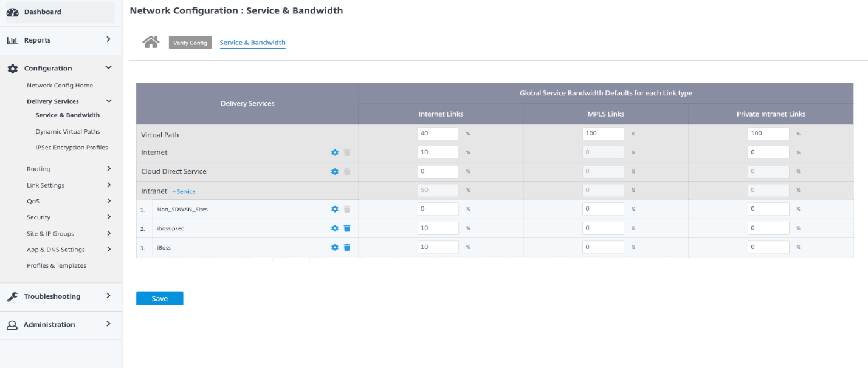The height and width of the screenshot is (368, 868).
Task: Open settings gear for iBoss service
Action: (x=334, y=247)
